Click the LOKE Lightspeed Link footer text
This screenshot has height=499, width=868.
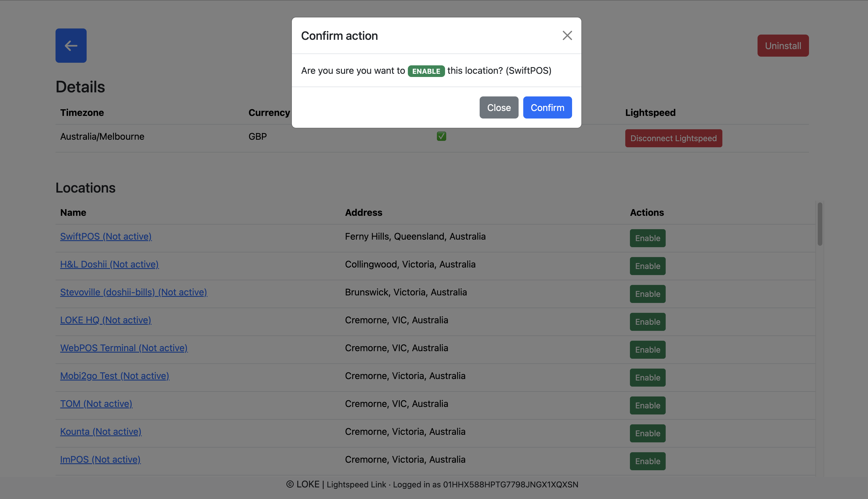click(x=432, y=484)
